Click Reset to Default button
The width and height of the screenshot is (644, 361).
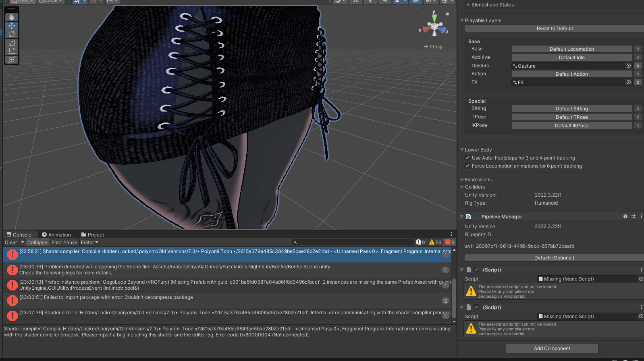555,29
